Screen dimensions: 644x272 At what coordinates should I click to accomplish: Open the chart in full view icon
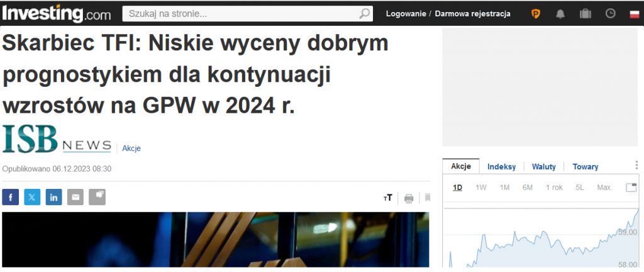coord(631,188)
